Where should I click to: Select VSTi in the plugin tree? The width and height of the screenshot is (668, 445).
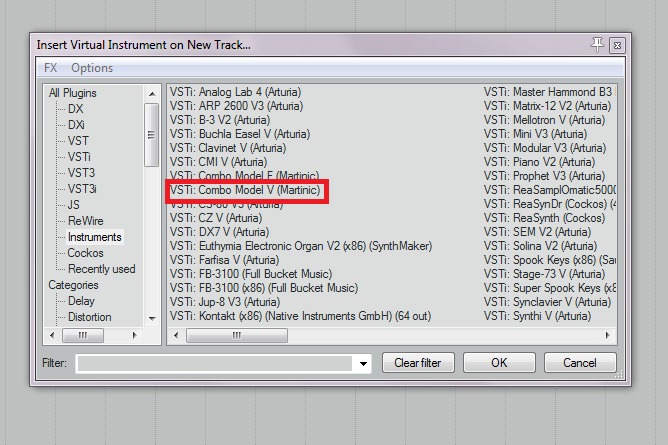coord(79,157)
